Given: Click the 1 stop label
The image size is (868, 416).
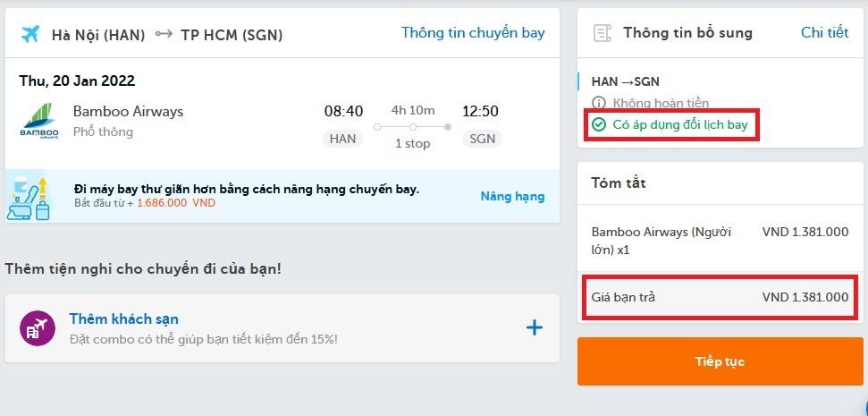Looking at the screenshot, I should tap(413, 143).
